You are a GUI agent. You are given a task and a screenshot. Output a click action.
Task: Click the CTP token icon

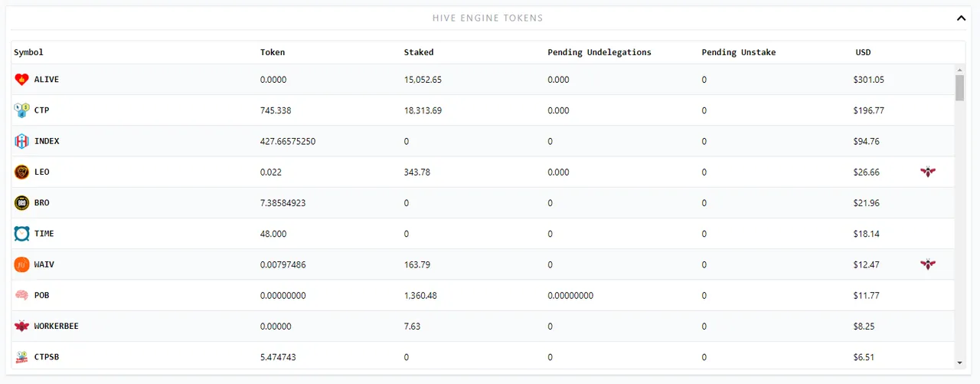click(x=21, y=110)
